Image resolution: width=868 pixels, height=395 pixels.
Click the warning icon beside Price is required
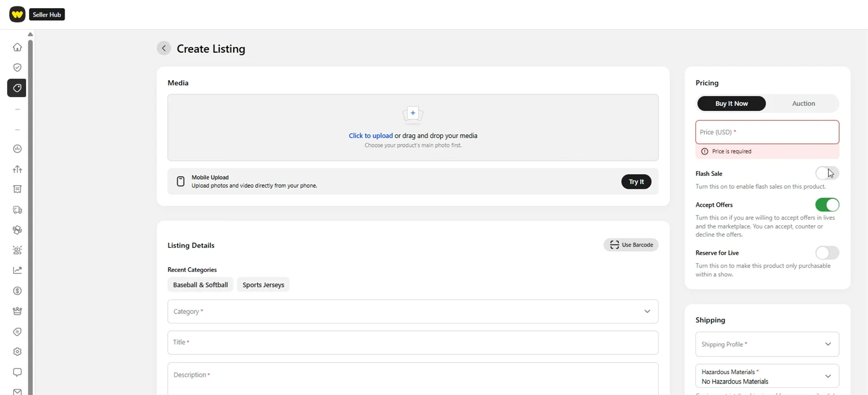click(x=705, y=151)
